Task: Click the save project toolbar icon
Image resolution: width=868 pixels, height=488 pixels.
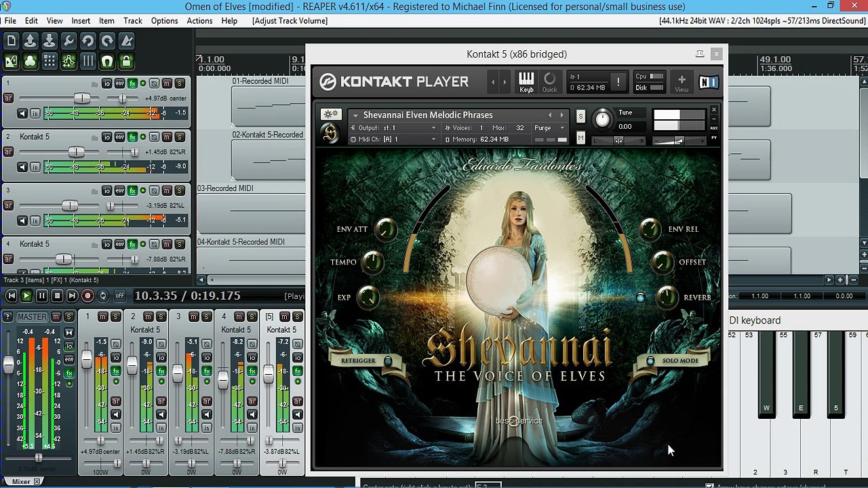Action: pos(50,42)
